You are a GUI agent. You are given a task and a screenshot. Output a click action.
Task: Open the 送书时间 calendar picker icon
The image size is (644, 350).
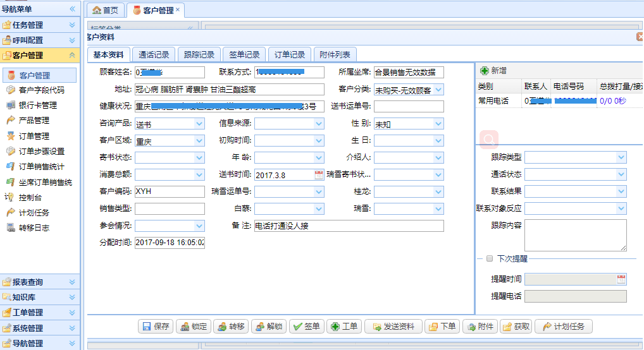(319, 175)
